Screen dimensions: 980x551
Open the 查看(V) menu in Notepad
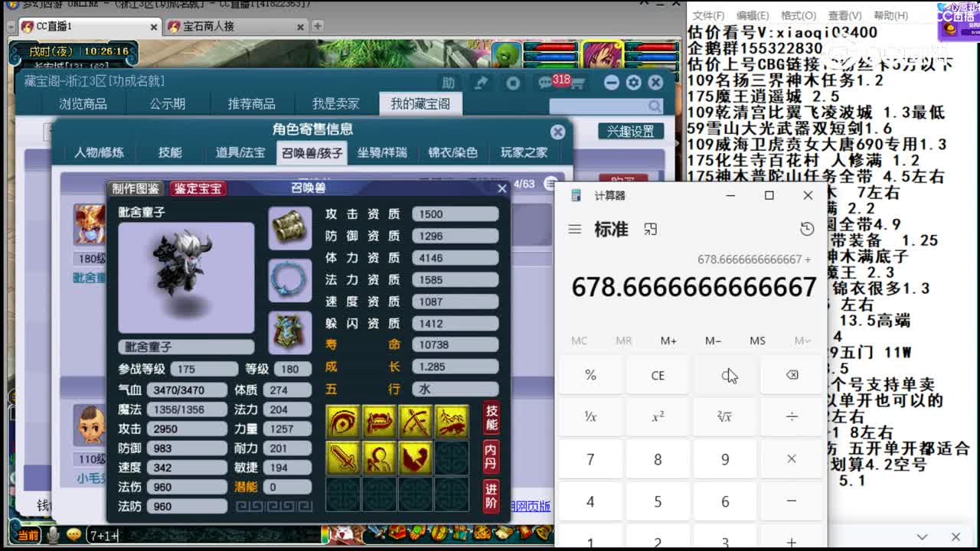pyautogui.click(x=844, y=15)
